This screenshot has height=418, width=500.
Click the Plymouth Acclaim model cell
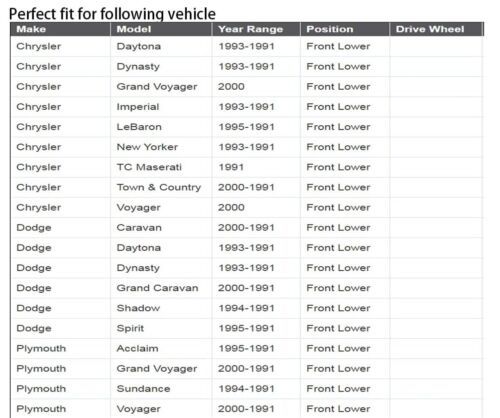tap(161, 348)
